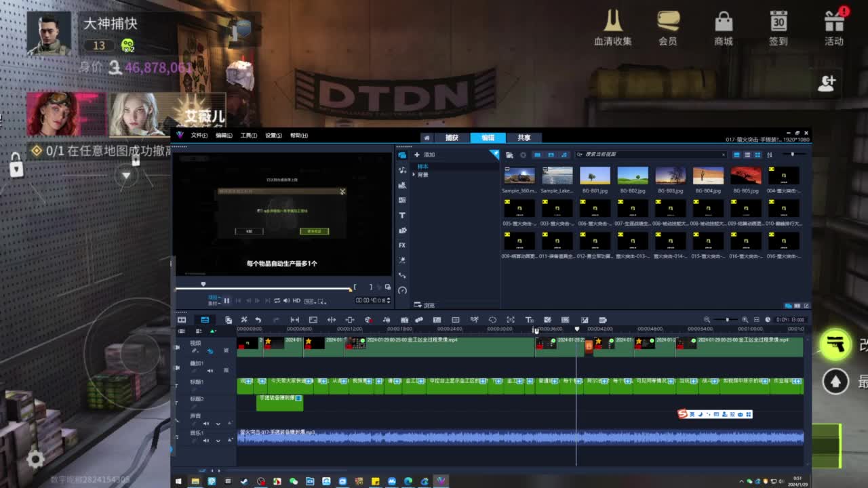Viewport: 868px width, 488px height.
Task: Open the Template library panel icon
Action: [402, 185]
